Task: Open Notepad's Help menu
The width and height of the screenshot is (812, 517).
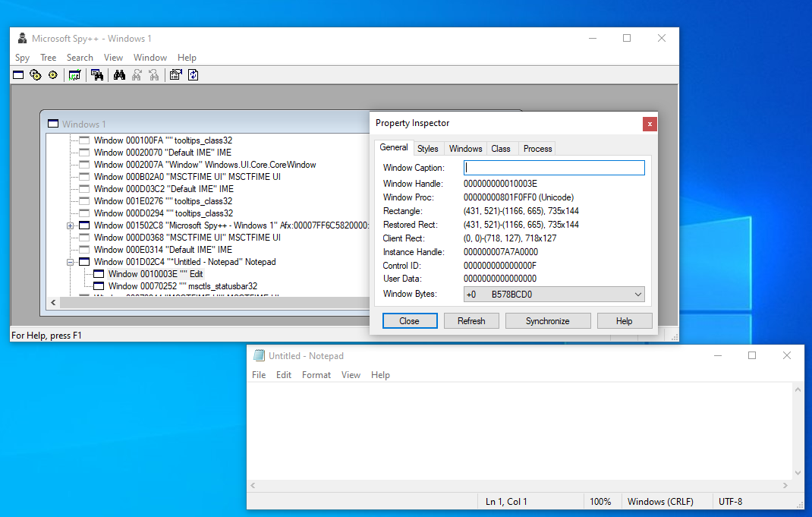Action: coord(380,374)
